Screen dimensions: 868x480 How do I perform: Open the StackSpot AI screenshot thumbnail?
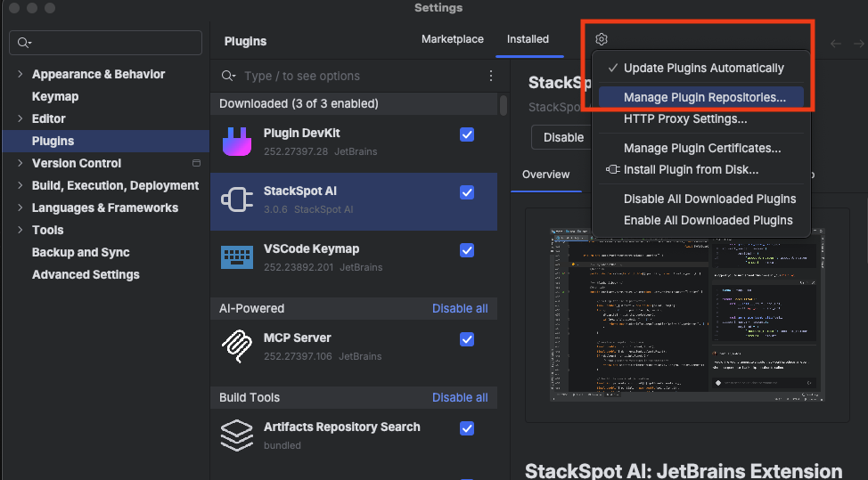point(687,314)
